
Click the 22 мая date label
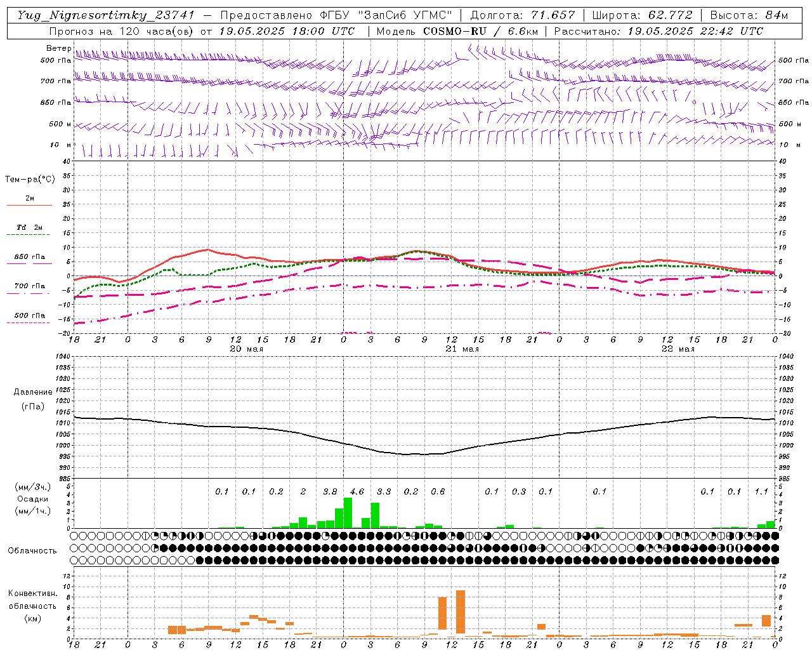click(x=678, y=349)
